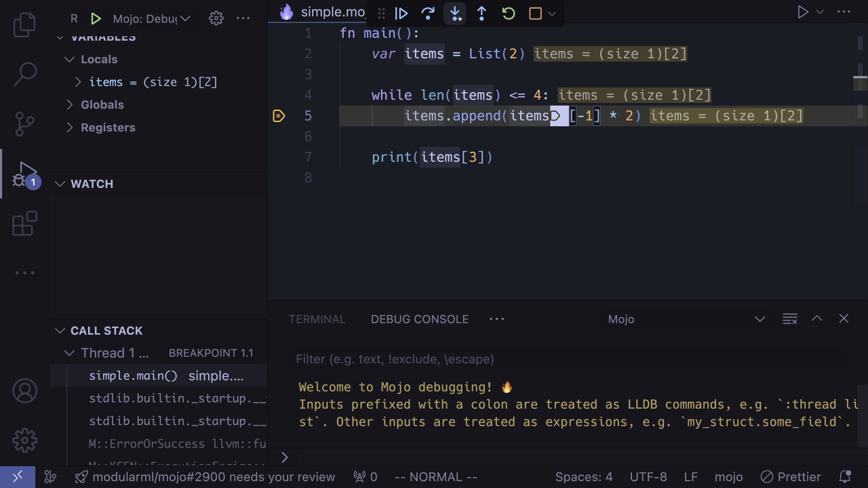Show ports forwarded status item
Image resolution: width=868 pixels, height=488 pixels.
(365, 477)
